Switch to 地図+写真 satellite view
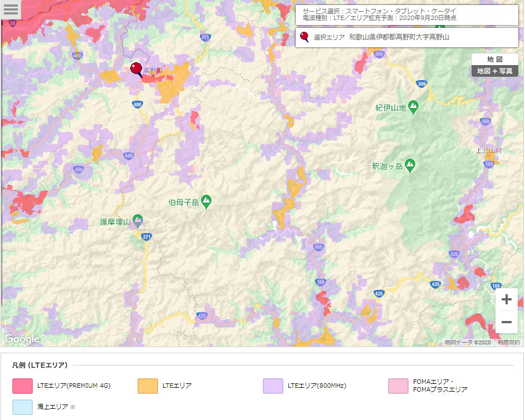The image size is (525, 420). (494, 71)
